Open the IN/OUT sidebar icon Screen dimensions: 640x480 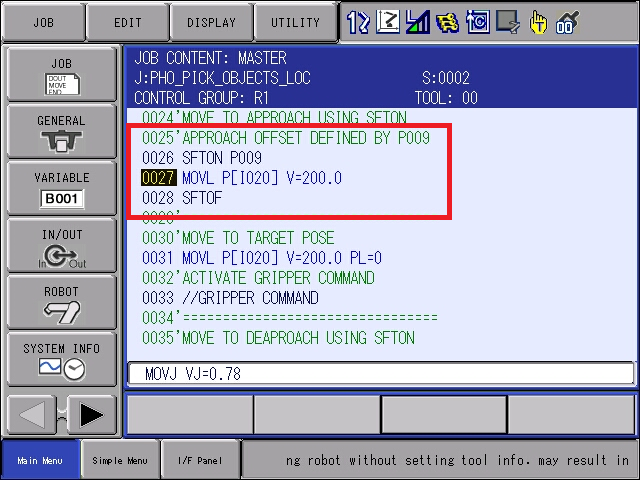coord(62,246)
